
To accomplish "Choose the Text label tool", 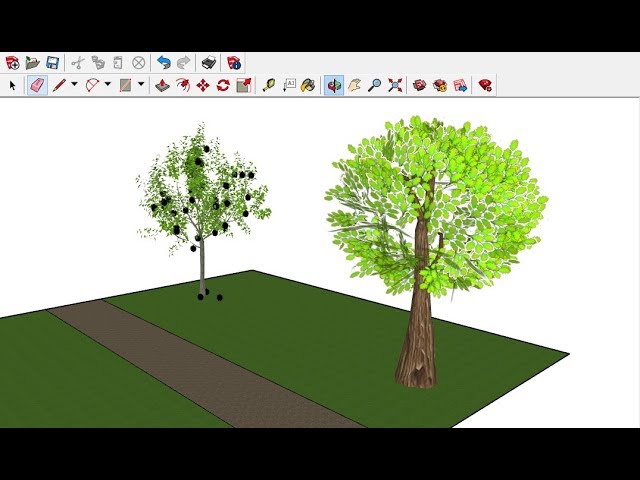I will (289, 85).
